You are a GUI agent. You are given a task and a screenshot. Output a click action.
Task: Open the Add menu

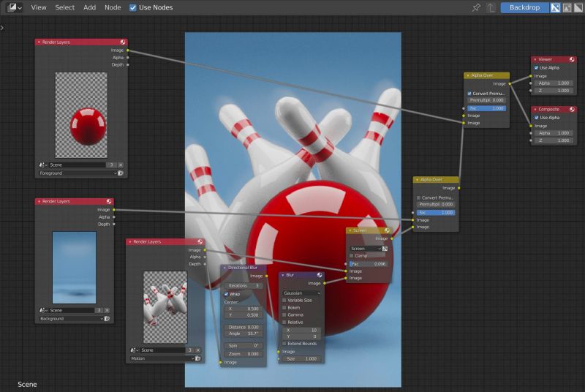pos(89,7)
